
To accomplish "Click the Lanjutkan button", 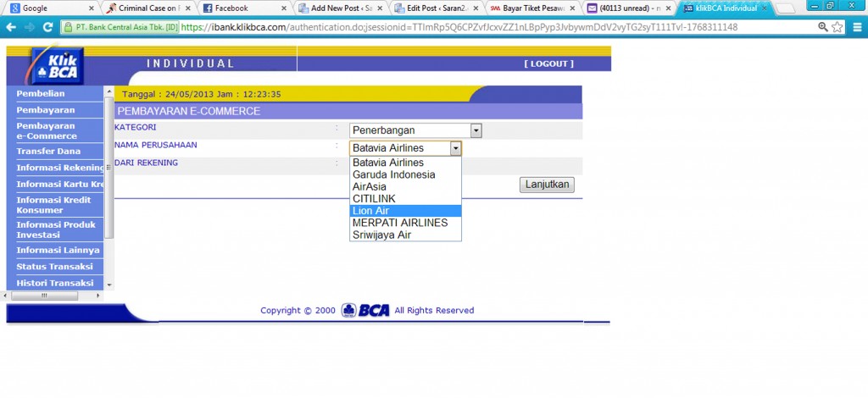I will [547, 185].
